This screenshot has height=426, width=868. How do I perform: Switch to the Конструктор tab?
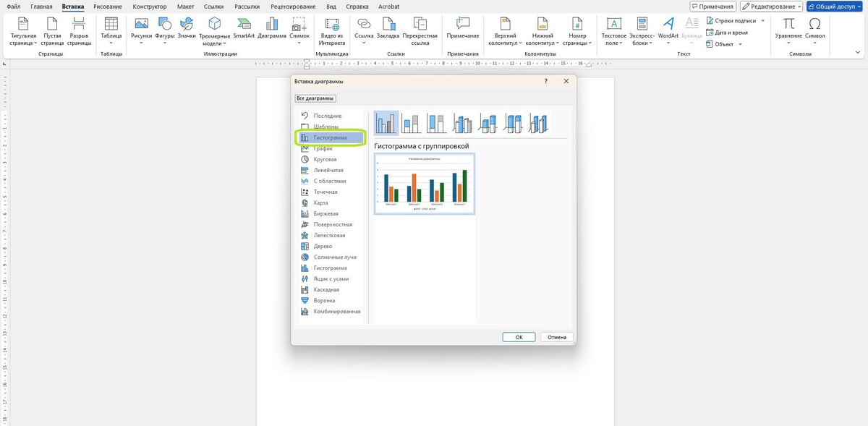[150, 6]
